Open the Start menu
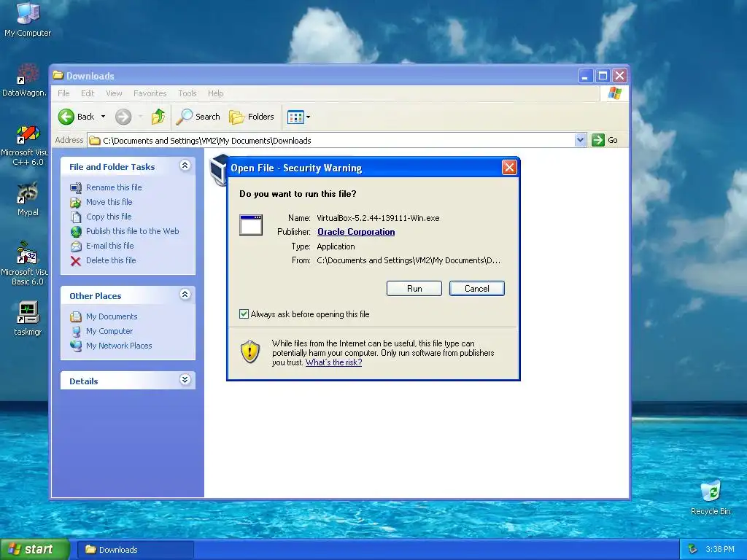Screen dimensions: 747x560 click(x=35, y=550)
